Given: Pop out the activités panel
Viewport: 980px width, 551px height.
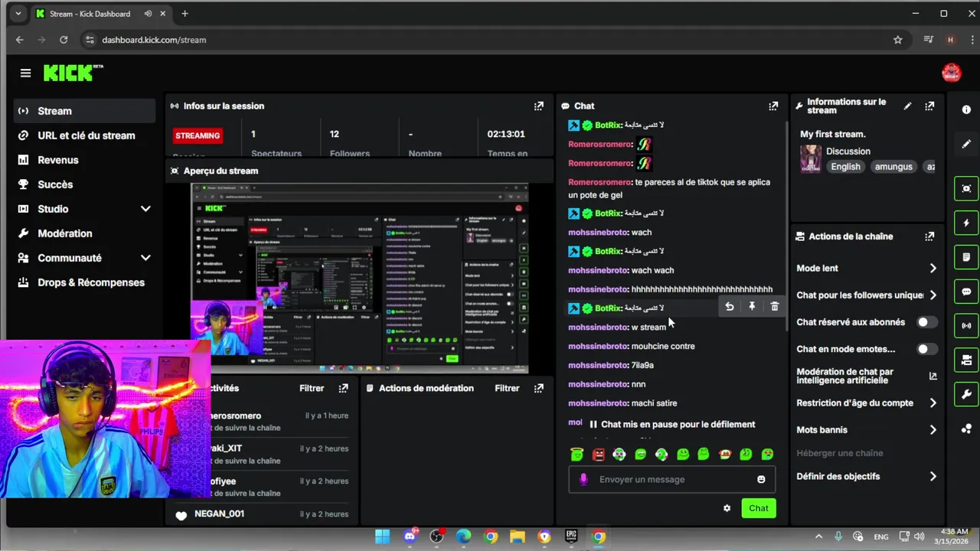Looking at the screenshot, I should click(x=343, y=388).
